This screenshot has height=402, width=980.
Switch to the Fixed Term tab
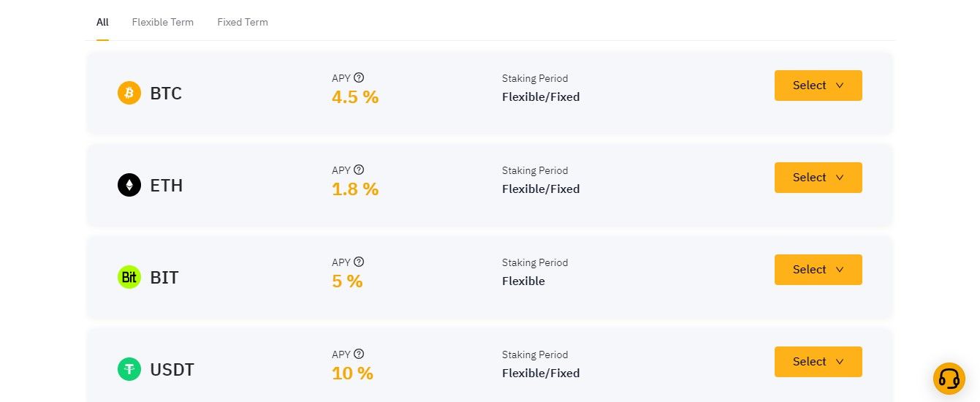243,22
